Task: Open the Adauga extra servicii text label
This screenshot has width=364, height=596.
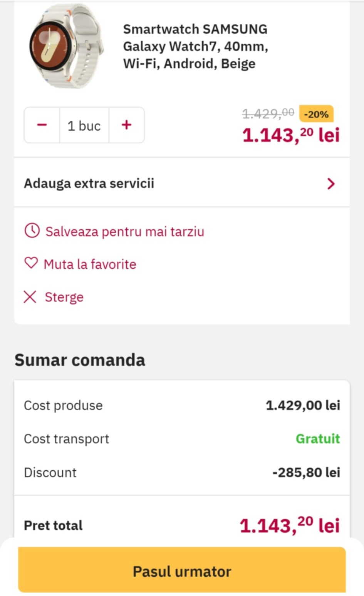Action: [89, 183]
